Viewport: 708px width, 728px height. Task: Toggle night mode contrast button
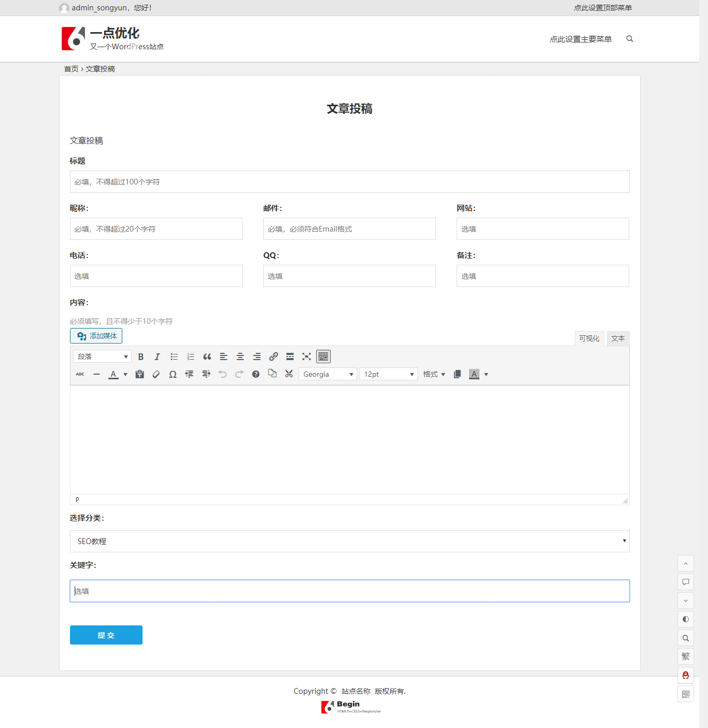pos(686,619)
